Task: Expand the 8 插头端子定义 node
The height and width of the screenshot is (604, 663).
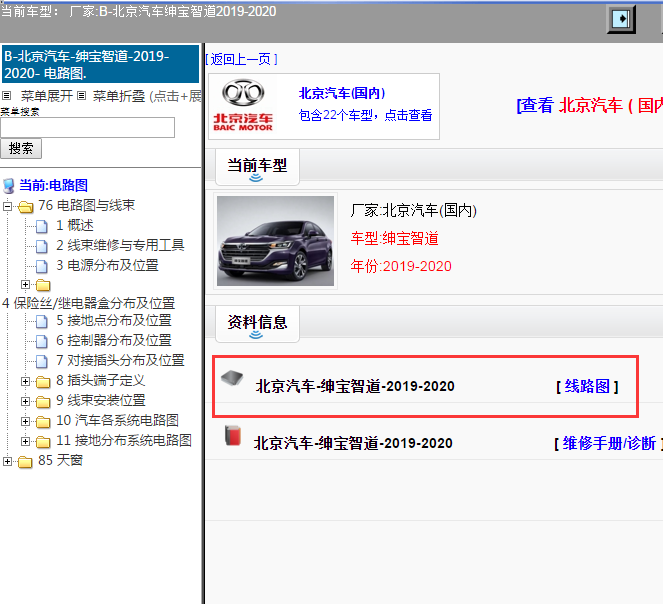Action: [25, 381]
